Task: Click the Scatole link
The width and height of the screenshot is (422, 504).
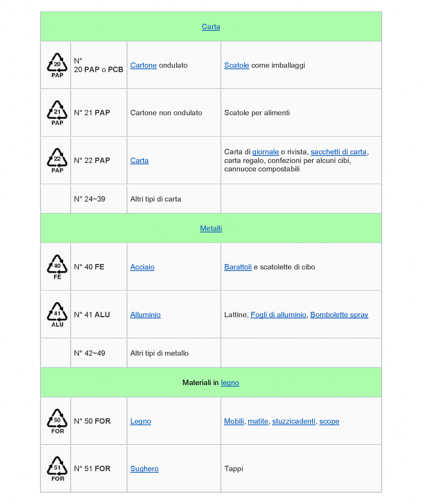Action: 236,65
